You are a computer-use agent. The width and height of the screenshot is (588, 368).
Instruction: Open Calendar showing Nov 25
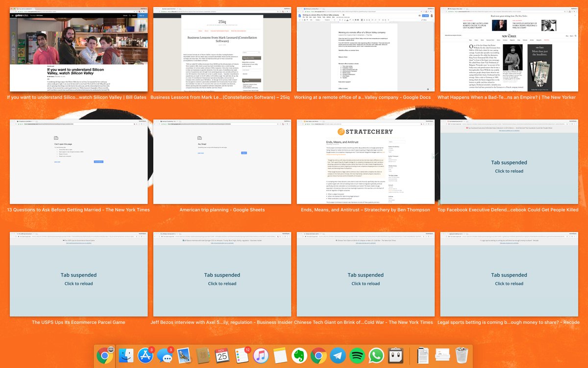[222, 355]
